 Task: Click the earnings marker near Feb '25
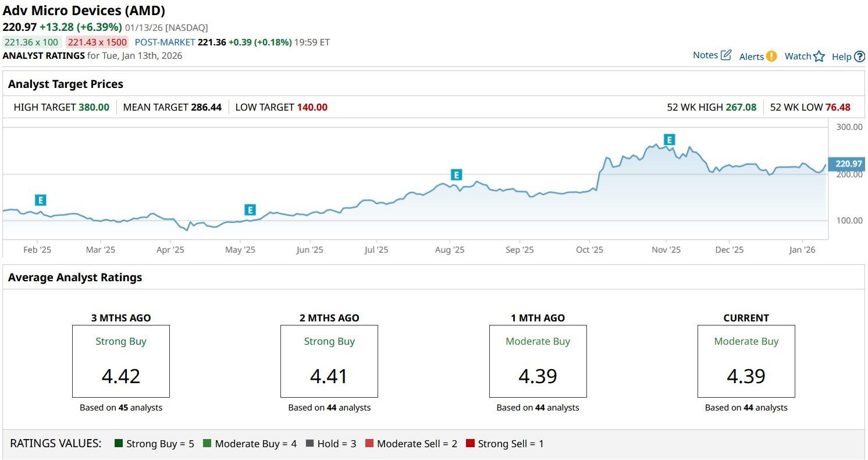tap(40, 200)
